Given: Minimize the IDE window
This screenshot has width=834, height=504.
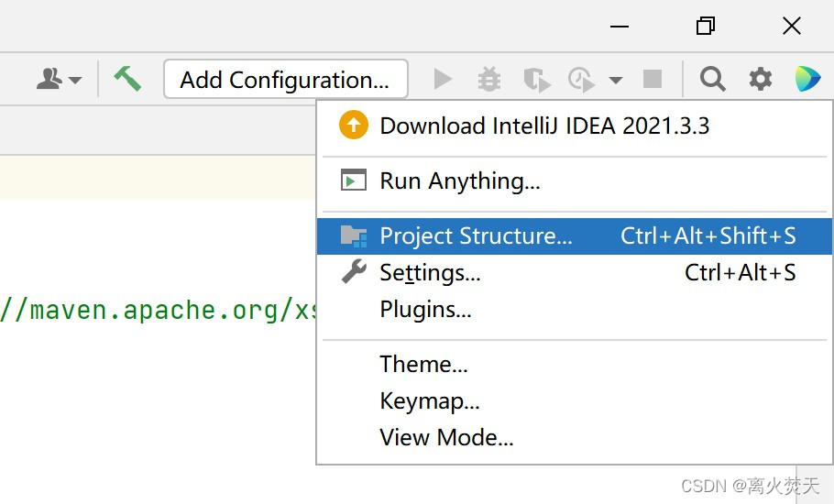Looking at the screenshot, I should click(620, 26).
